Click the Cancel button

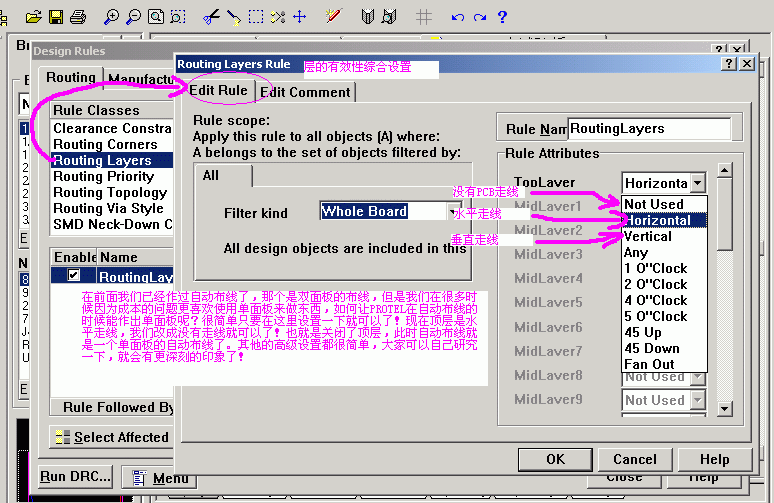[x=635, y=459]
